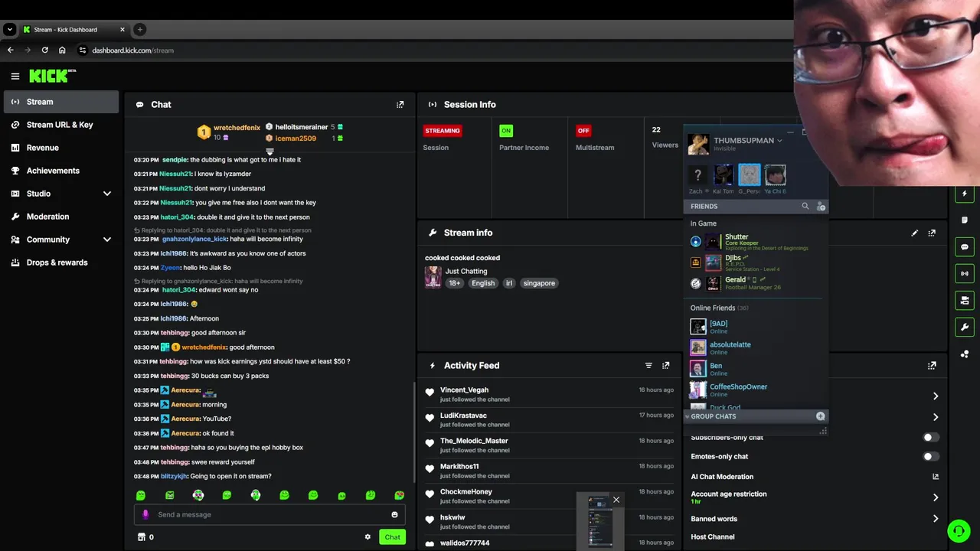
Task: Toggle Emotes-only chat switch
Action: coord(931,457)
